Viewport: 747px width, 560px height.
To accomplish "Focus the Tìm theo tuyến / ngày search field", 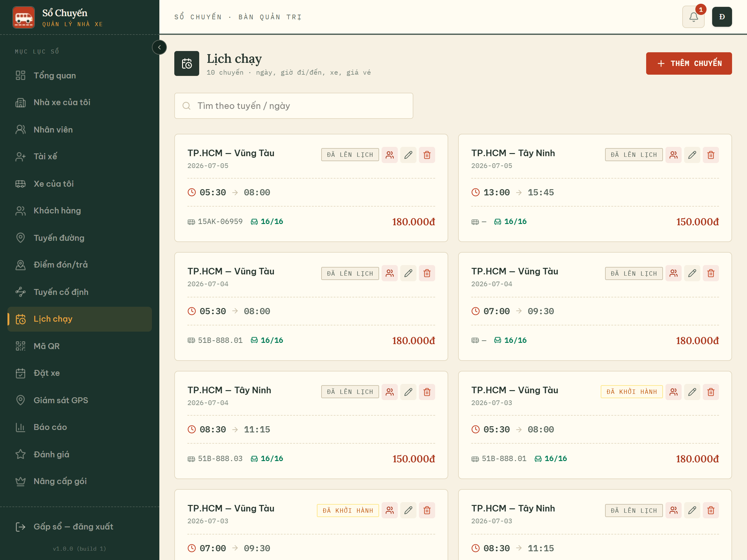I will (294, 106).
